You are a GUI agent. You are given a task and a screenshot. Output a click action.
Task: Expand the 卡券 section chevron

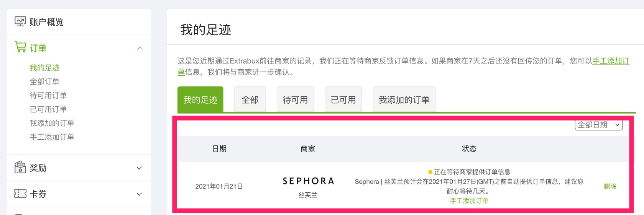coord(140,194)
